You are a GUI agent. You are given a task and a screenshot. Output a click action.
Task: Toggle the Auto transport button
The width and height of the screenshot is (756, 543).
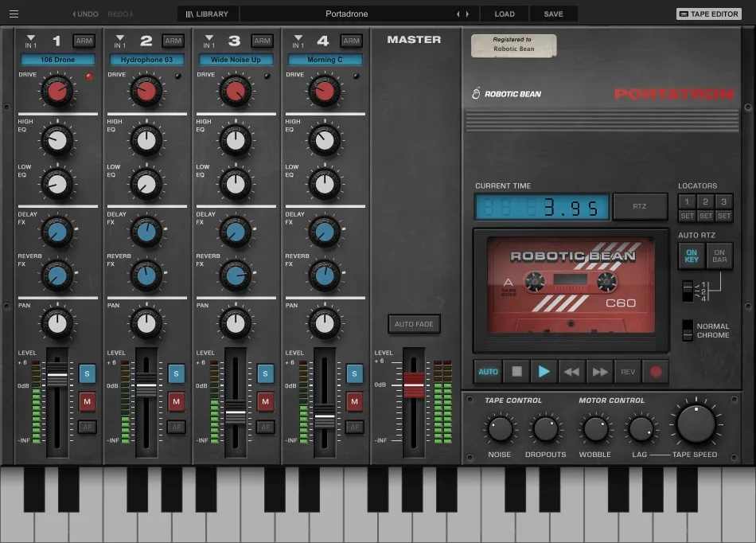488,372
